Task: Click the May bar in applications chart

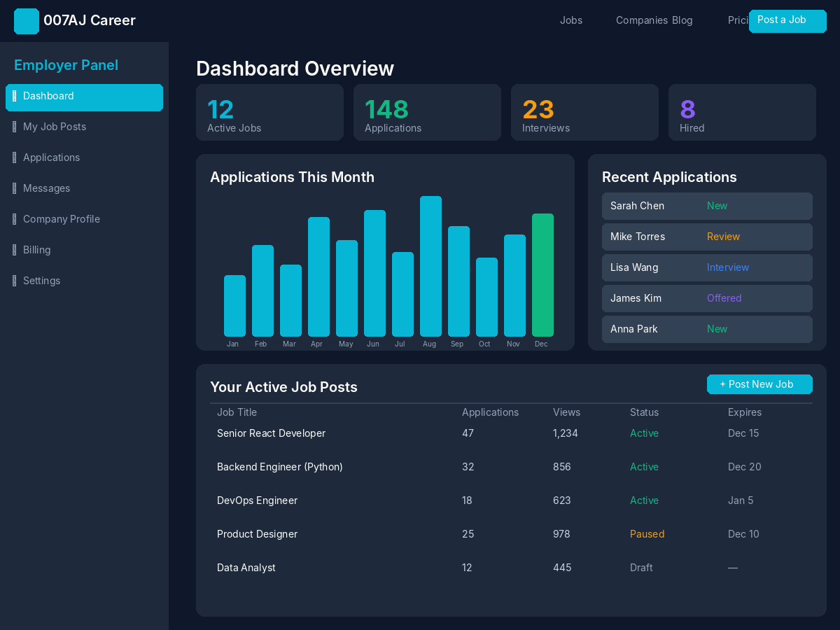Action: pos(346,288)
